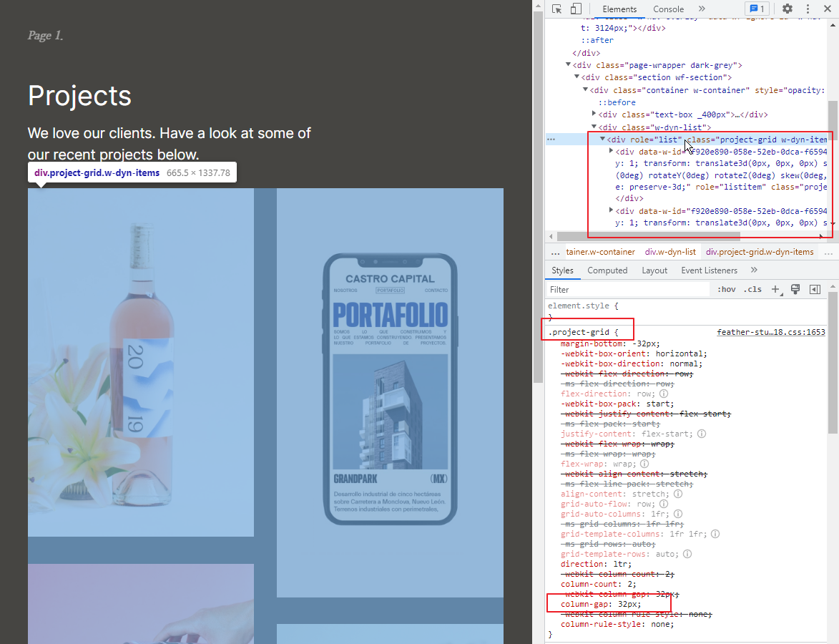Click the DOM tree scroll left arrow
Image resolution: width=839 pixels, height=644 pixels.
(x=551, y=236)
